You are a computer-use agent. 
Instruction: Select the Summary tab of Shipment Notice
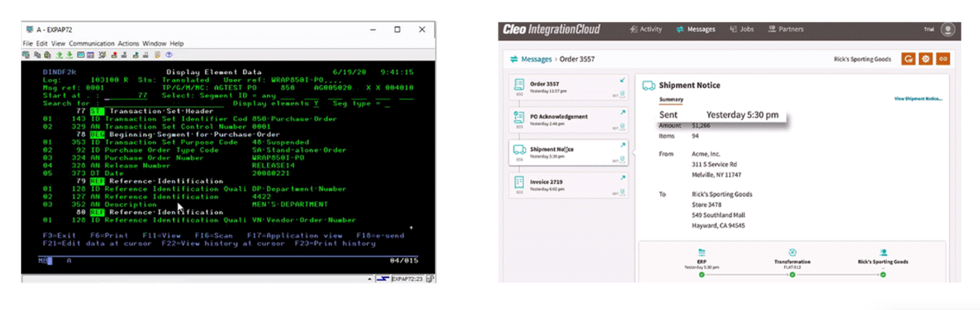671,99
